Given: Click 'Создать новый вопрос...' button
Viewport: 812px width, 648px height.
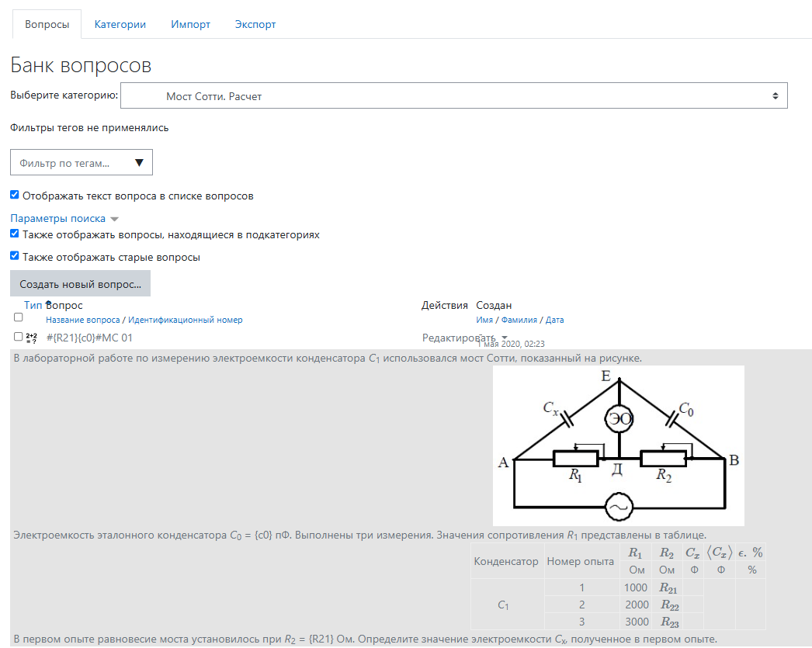Looking at the screenshot, I should tap(80, 283).
